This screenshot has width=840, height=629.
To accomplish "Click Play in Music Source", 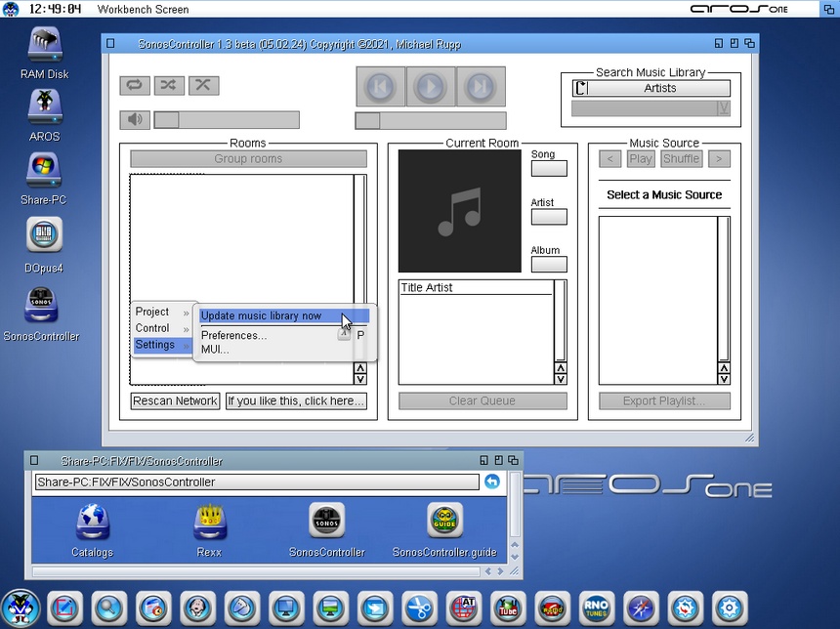I will point(641,158).
